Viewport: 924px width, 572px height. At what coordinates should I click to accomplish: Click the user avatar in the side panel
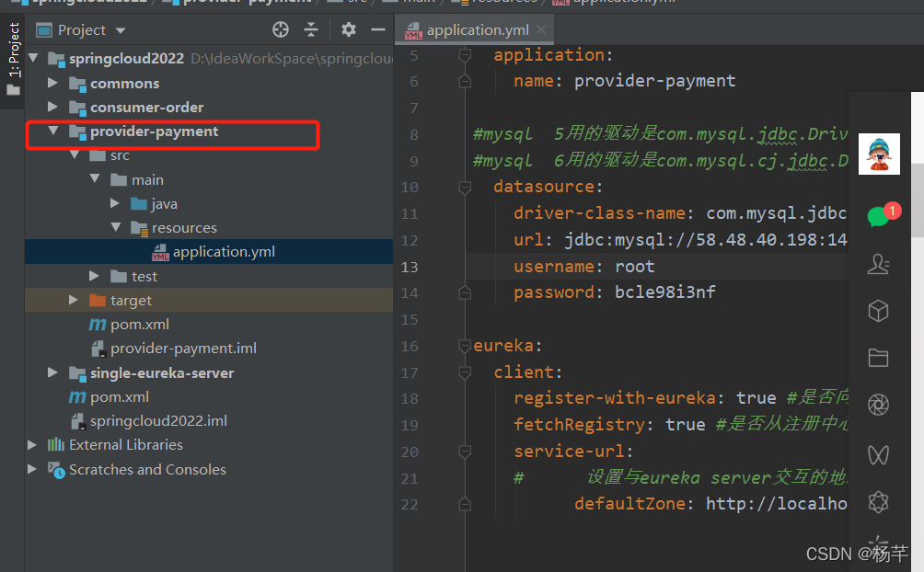(x=879, y=154)
